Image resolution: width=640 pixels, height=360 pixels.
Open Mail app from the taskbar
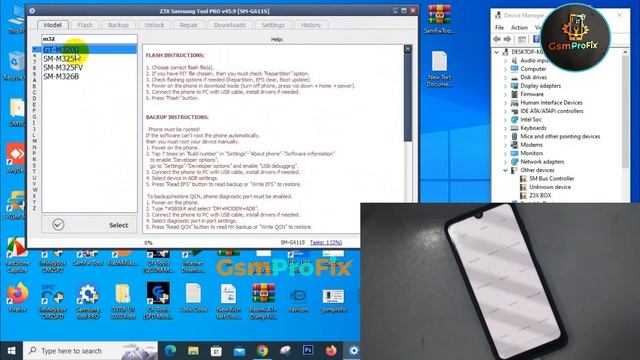coord(239,351)
